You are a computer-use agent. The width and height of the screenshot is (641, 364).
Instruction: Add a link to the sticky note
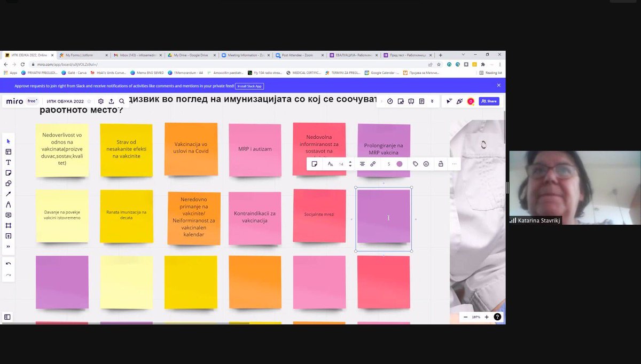coord(373,164)
